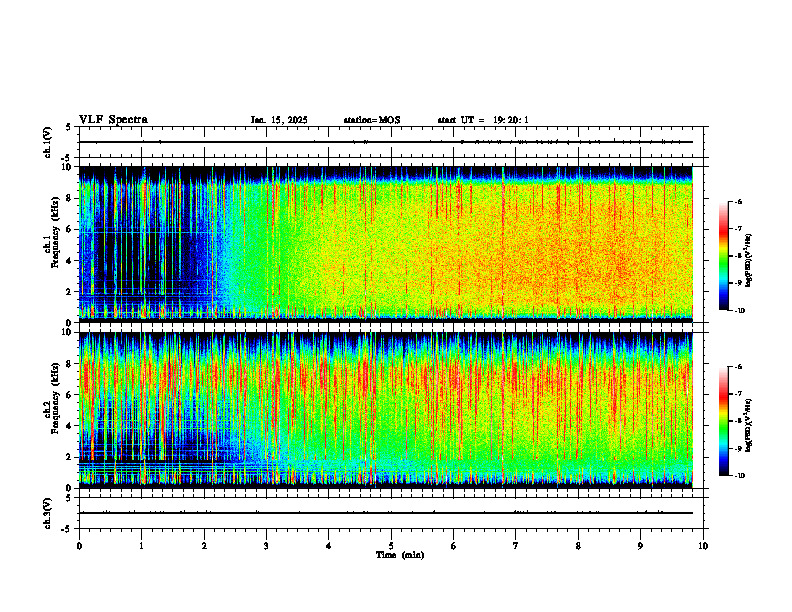Click the time axis tick label "4"
This screenshot has height=612, width=792.
click(x=329, y=546)
